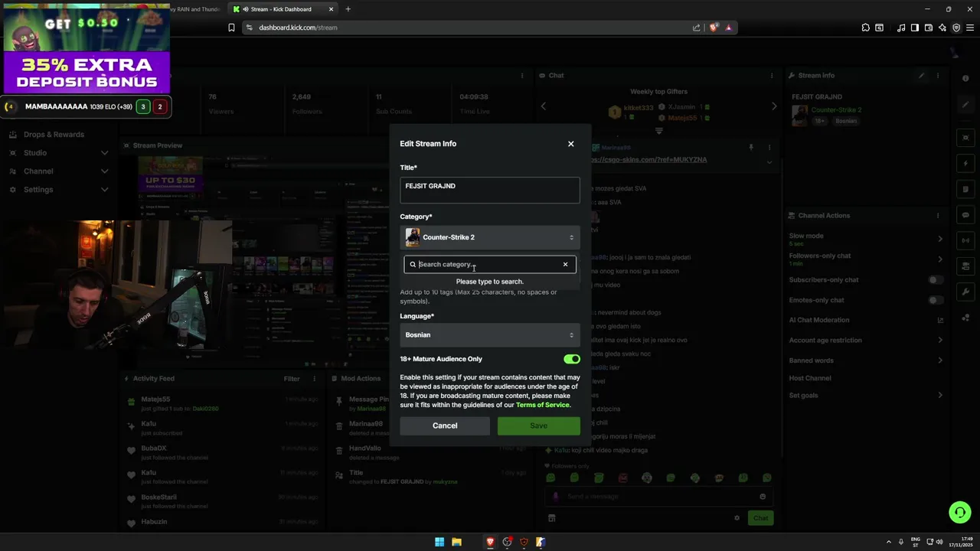Expand Followers-only chat settings
Image resolution: width=980 pixels, height=551 pixels.
940,259
